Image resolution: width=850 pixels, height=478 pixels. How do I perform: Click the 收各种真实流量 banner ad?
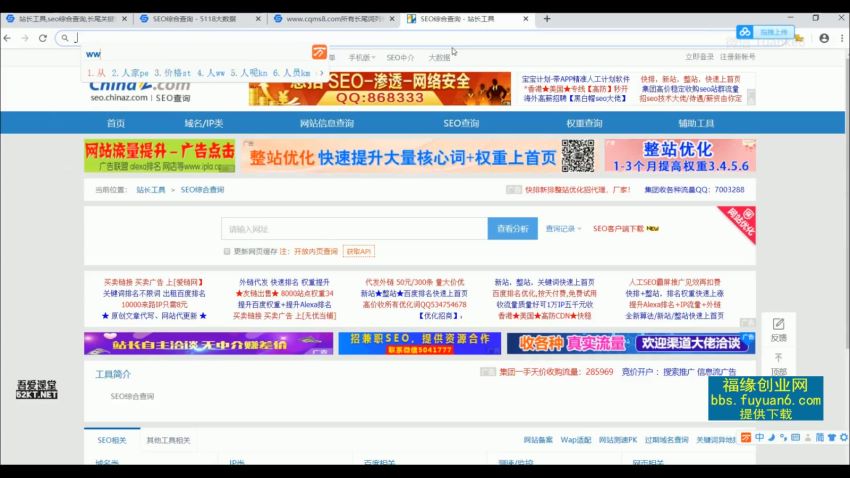pos(631,344)
